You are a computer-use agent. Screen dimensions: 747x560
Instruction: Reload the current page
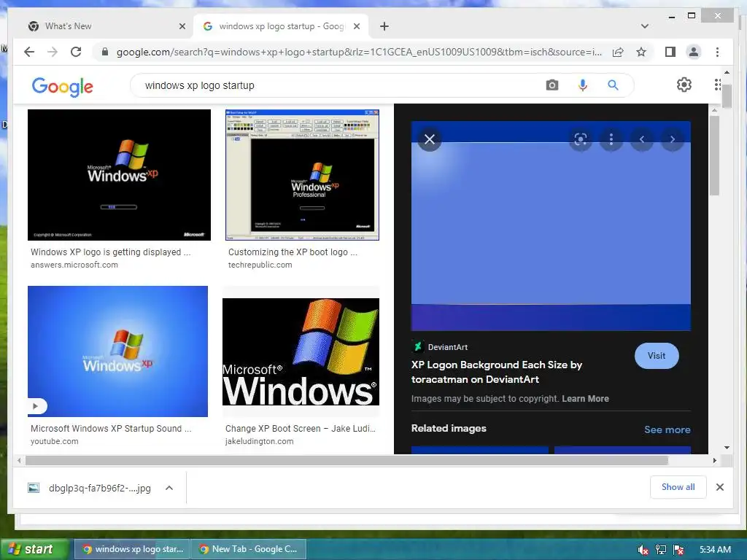pos(76,52)
